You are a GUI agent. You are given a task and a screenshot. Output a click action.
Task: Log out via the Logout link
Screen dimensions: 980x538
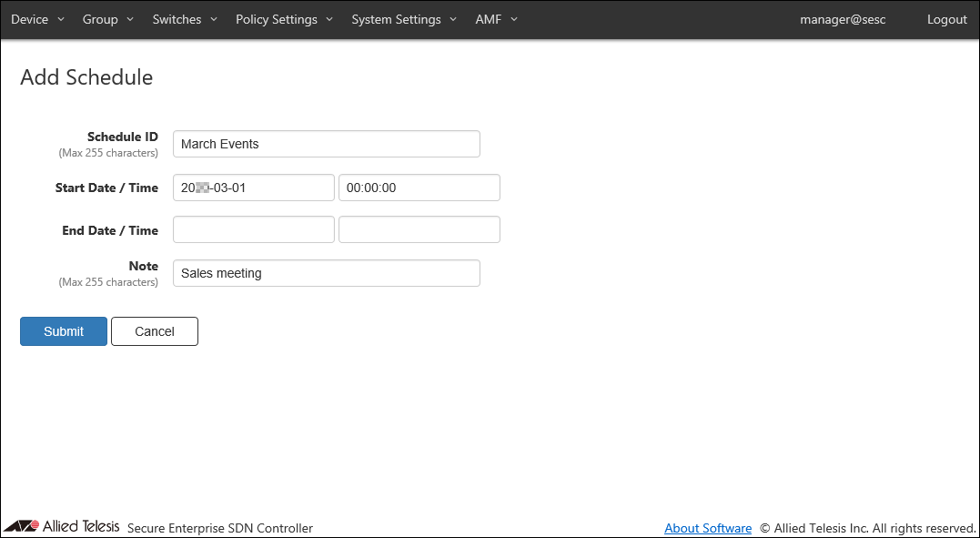click(x=947, y=19)
